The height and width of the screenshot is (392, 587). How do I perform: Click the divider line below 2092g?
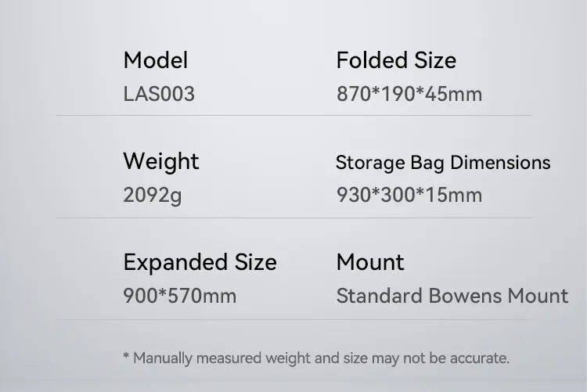coord(293,218)
